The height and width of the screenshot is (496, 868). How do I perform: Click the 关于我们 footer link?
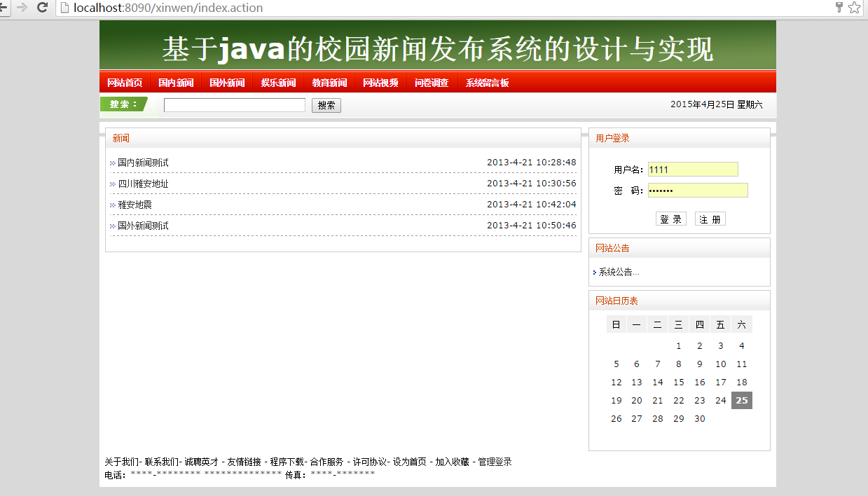(121, 462)
